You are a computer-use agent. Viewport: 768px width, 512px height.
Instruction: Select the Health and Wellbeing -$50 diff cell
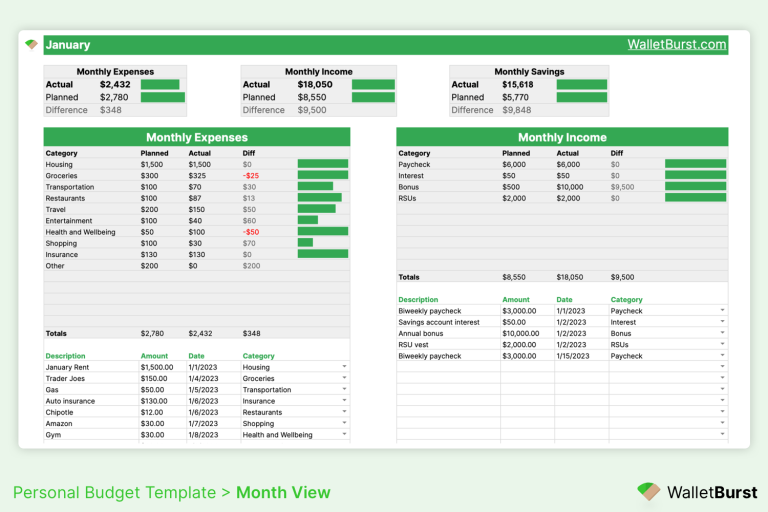coord(251,232)
